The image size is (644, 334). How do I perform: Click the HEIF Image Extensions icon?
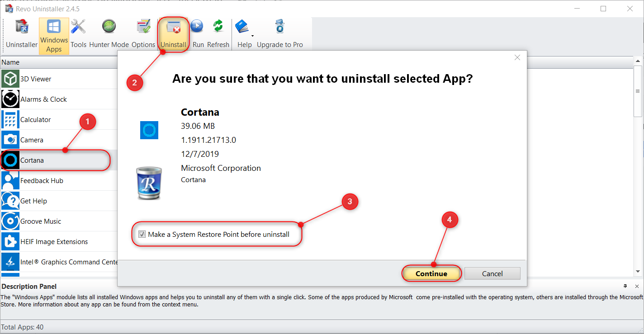coord(10,241)
